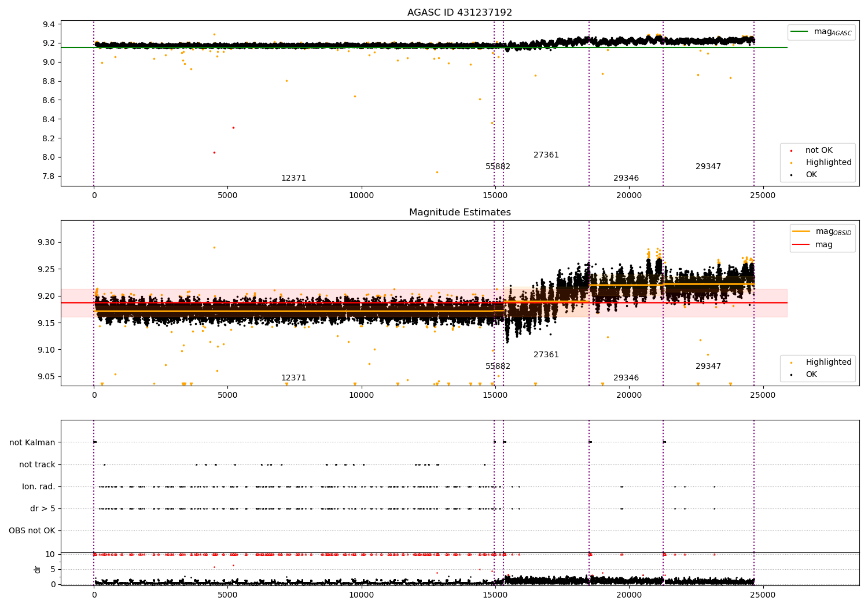Click the 'not Kalman' y-axis label
This screenshot has height=608, width=868.
32,443
